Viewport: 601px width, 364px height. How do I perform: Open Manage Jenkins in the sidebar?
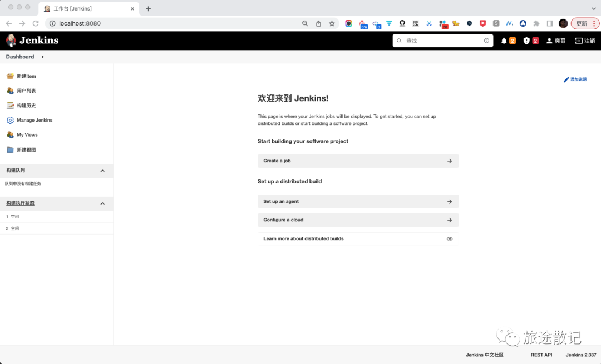[x=35, y=120]
